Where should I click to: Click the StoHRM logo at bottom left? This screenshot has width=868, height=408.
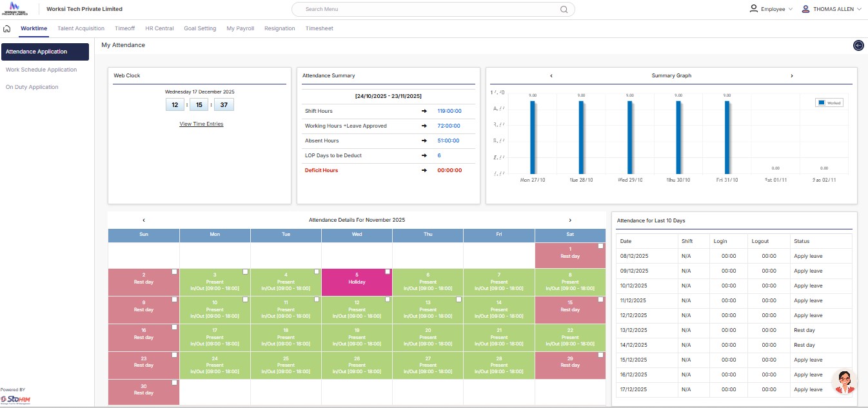pyautogui.click(x=15, y=399)
